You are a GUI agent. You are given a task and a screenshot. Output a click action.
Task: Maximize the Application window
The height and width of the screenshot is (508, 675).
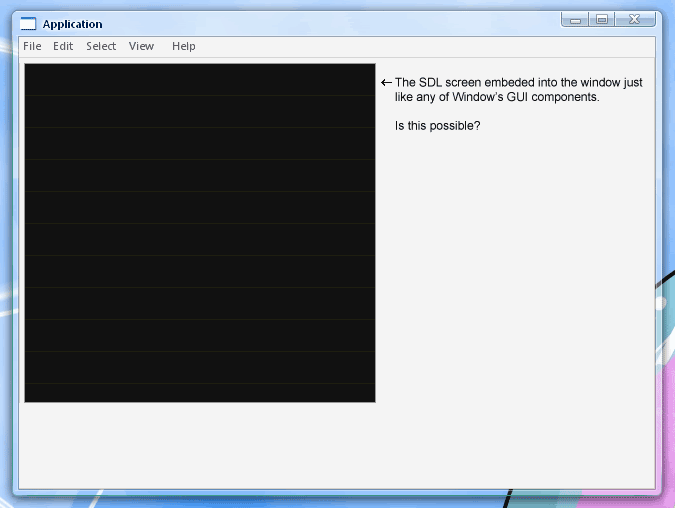click(602, 19)
